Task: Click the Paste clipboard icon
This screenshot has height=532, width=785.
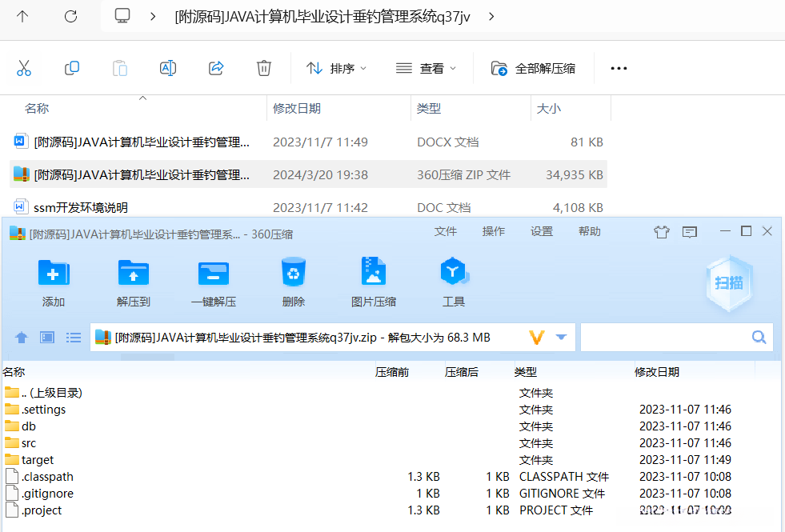Action: pyautogui.click(x=120, y=68)
